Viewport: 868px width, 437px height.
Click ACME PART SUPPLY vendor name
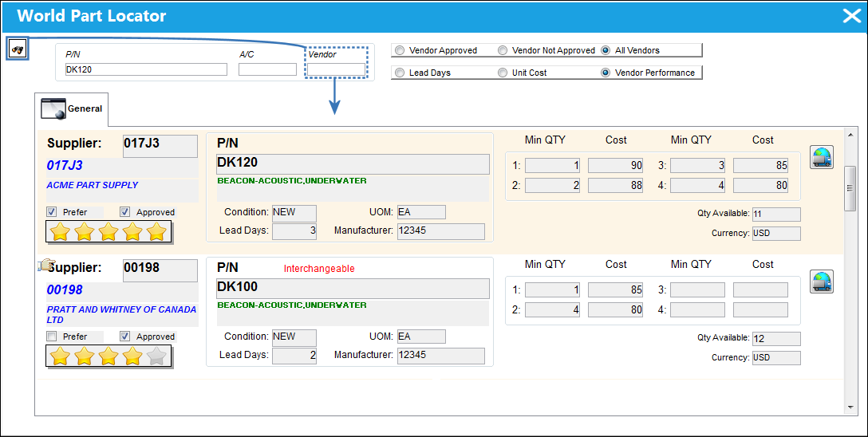93,185
